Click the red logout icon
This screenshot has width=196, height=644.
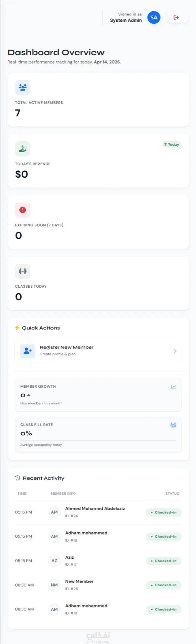[176, 17]
